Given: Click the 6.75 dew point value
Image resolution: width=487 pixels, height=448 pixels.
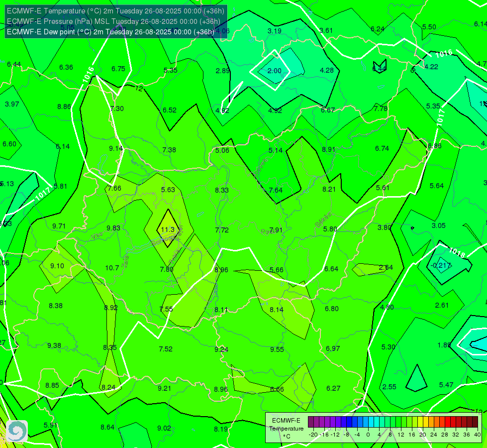Looking at the screenshot, I should point(118,69).
